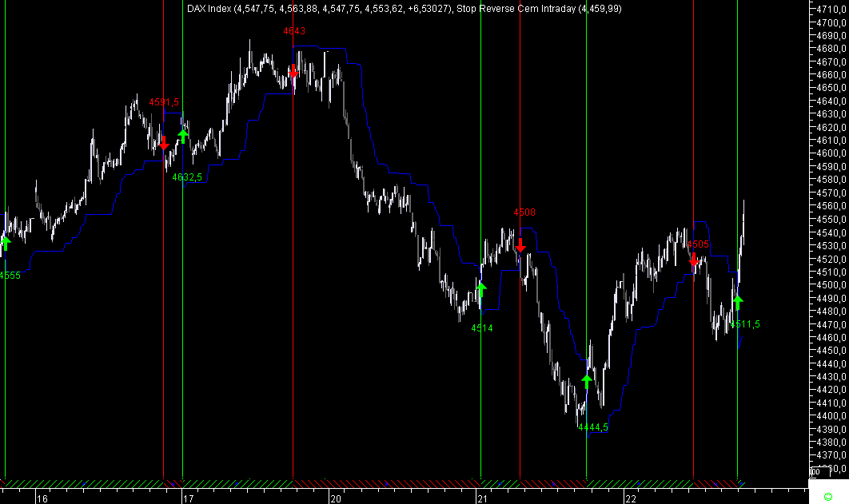The height and width of the screenshot is (504, 849).
Task: Click the red 4508 signal price label
Action: point(524,212)
